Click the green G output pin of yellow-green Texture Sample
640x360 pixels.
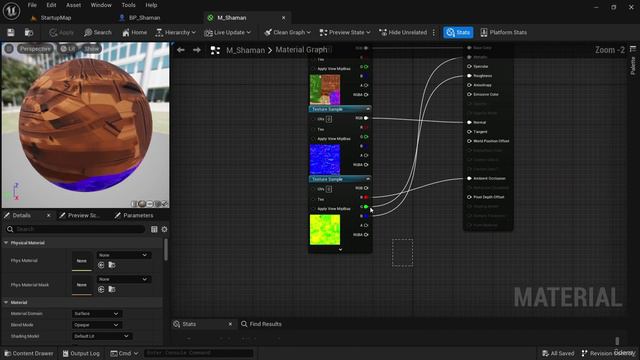point(366,207)
